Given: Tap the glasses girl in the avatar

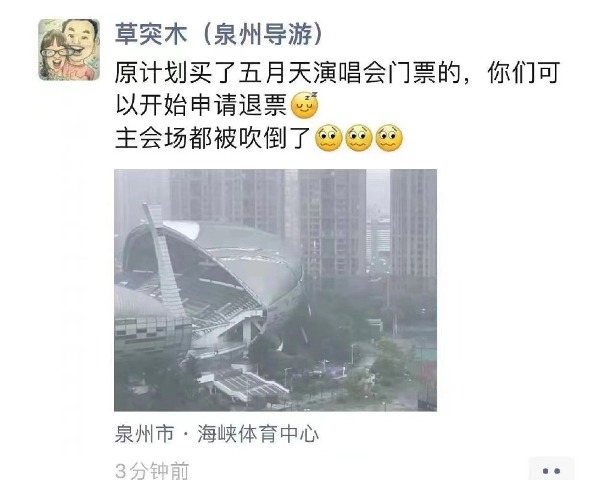Looking at the screenshot, I should coord(55,57).
